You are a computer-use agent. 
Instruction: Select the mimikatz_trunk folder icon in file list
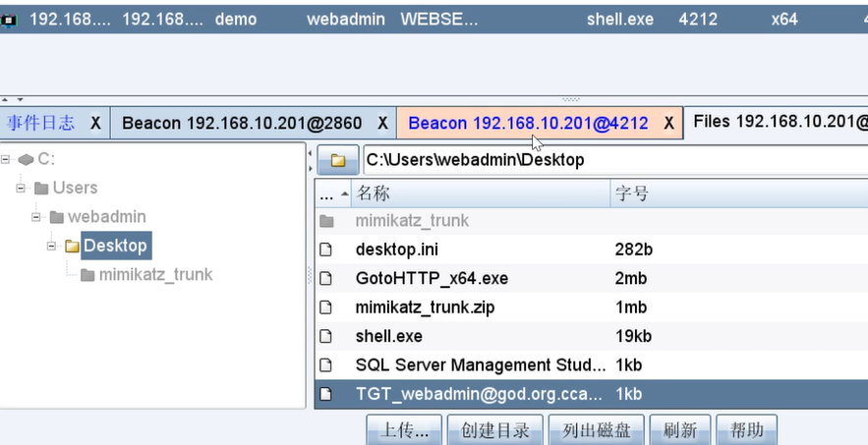[x=326, y=221]
